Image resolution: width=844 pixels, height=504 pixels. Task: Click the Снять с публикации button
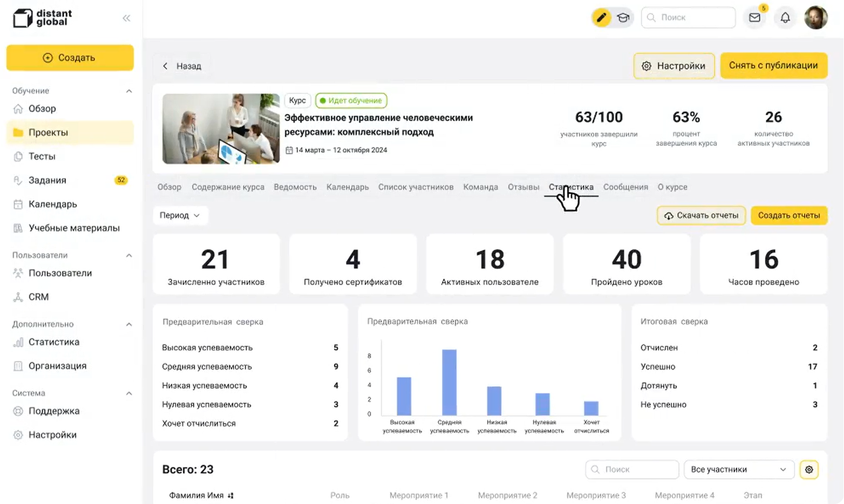click(773, 66)
